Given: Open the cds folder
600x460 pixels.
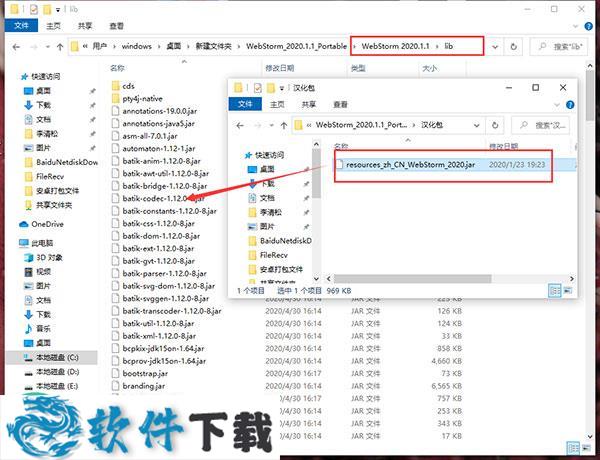Looking at the screenshot, I should coord(128,86).
